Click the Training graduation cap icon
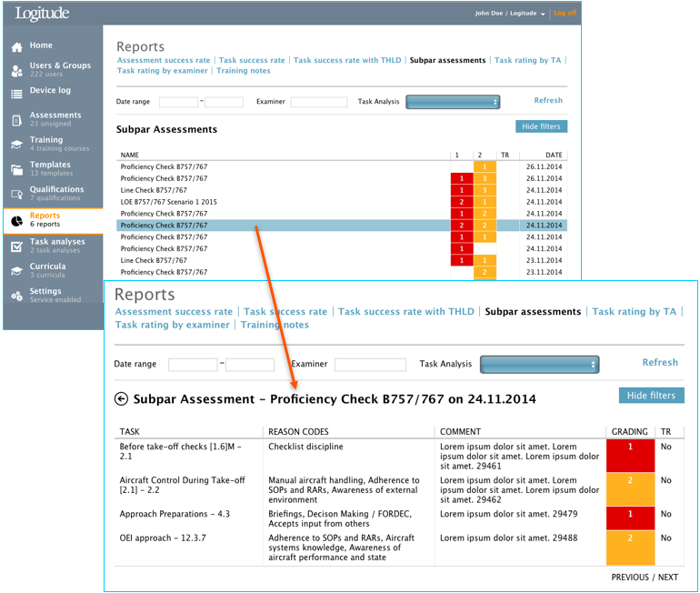This screenshot has height=593, width=700. (16, 145)
